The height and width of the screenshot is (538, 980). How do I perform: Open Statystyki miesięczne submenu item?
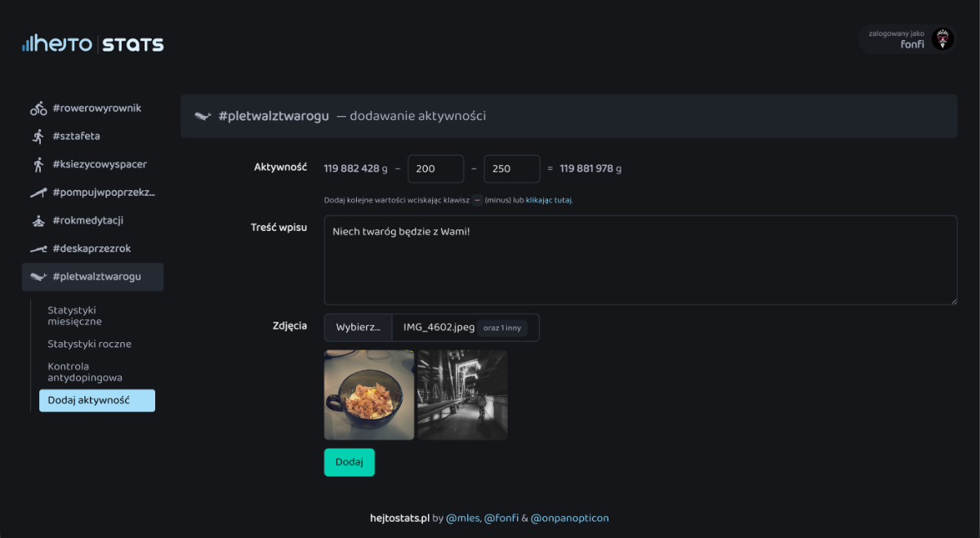click(74, 316)
